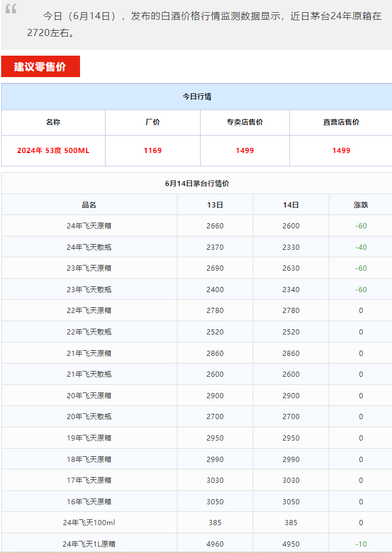Image resolution: width=392 pixels, height=553 pixels.
Task: Select the 16年飞天原箱 row name
Action: 89,501
